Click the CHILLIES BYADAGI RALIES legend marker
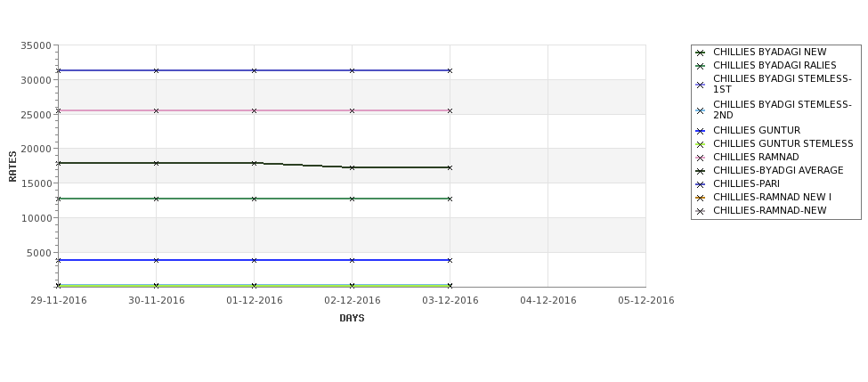Screen dimensions: 868x382 coord(701,66)
